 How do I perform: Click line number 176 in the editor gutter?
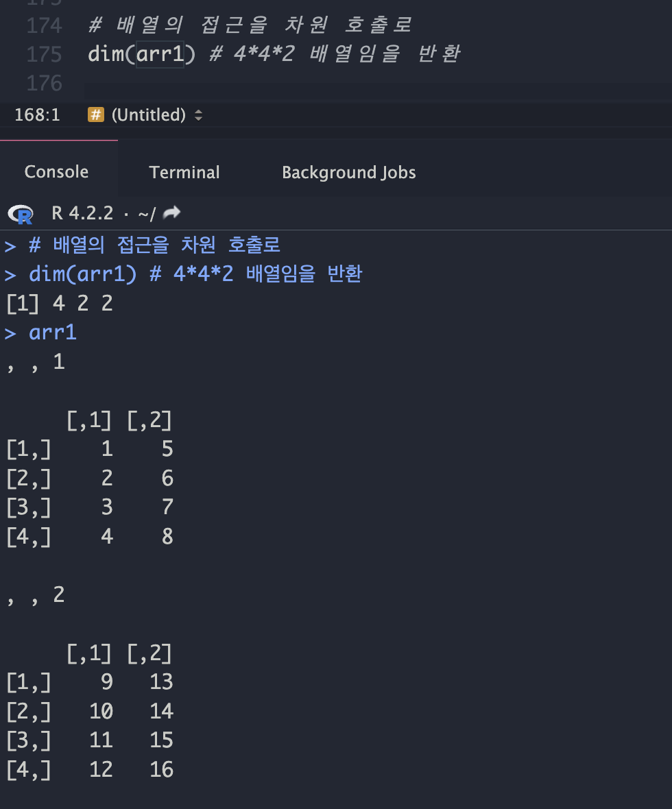coord(45,83)
